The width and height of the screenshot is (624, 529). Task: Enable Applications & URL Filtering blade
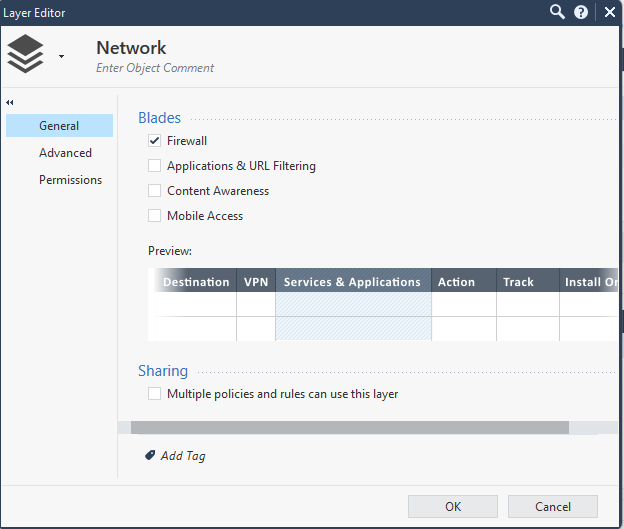pyautogui.click(x=154, y=166)
